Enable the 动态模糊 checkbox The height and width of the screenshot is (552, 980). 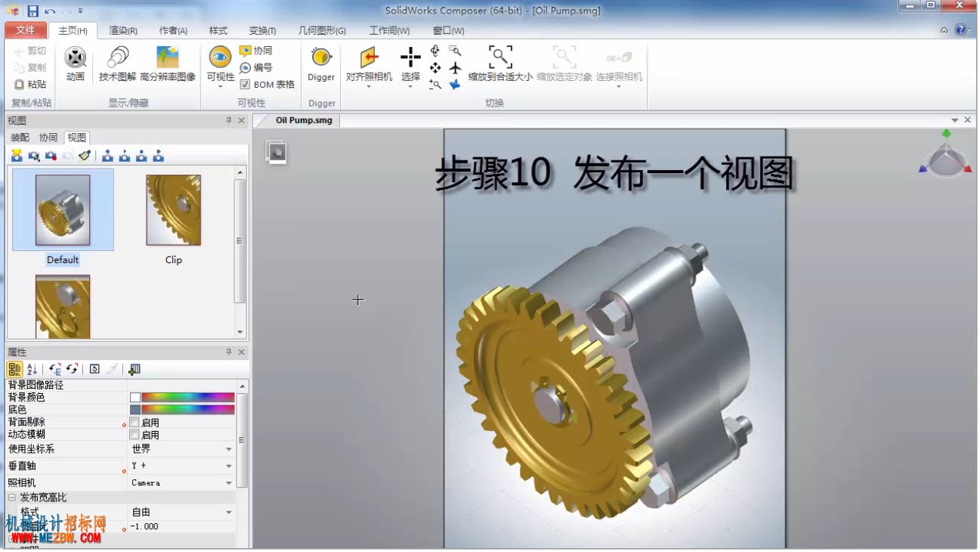[x=134, y=435]
